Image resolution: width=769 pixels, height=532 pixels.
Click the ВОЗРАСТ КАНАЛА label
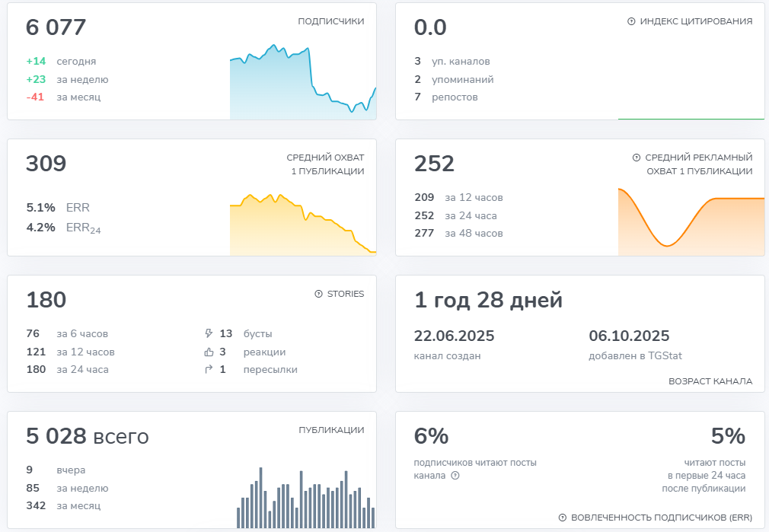point(710,381)
